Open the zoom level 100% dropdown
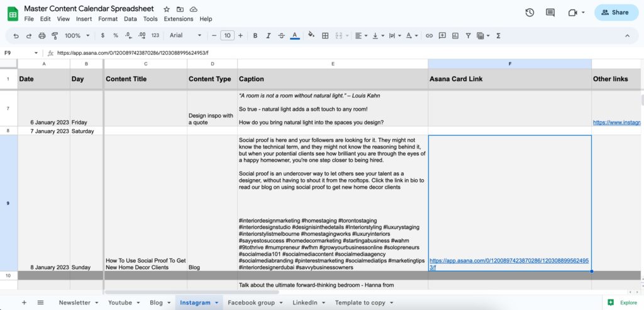The width and height of the screenshot is (644, 310). pyautogui.click(x=77, y=36)
